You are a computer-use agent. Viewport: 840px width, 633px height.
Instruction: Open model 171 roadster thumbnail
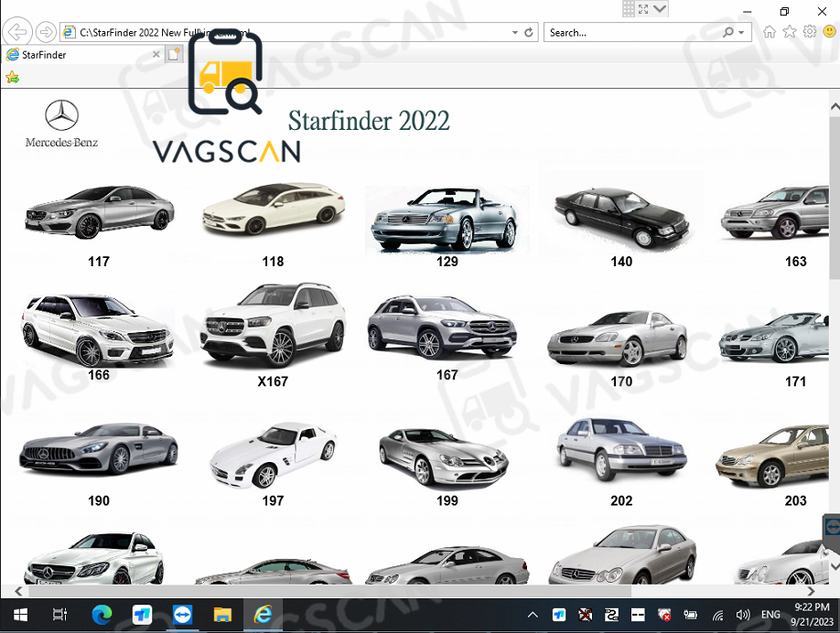(x=774, y=338)
